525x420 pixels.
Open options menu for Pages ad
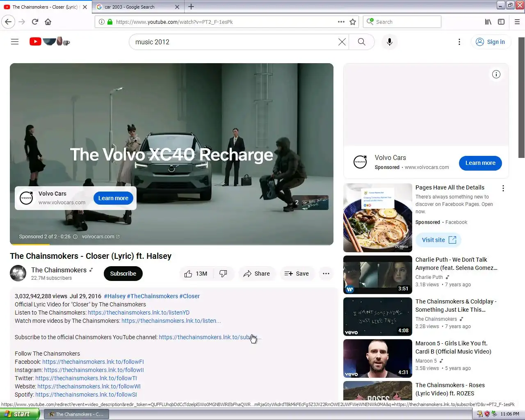click(x=503, y=188)
